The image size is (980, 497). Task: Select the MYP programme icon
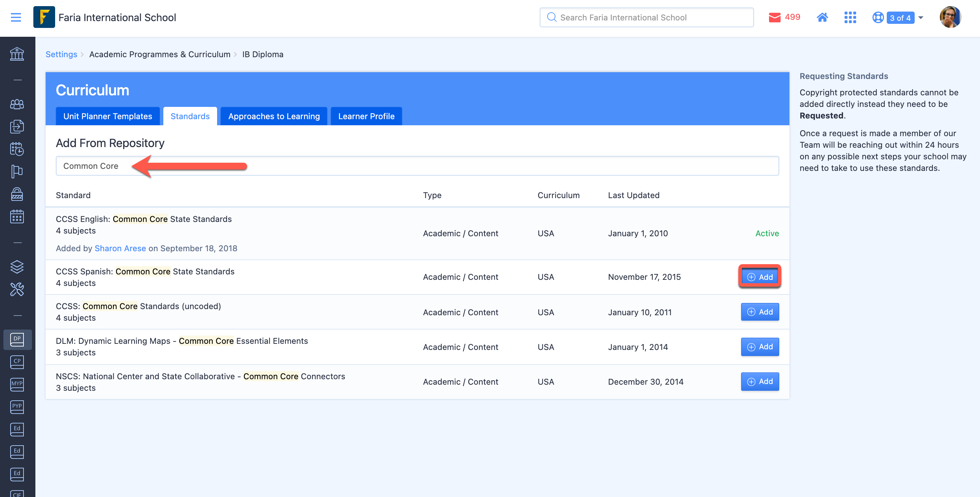point(17,384)
